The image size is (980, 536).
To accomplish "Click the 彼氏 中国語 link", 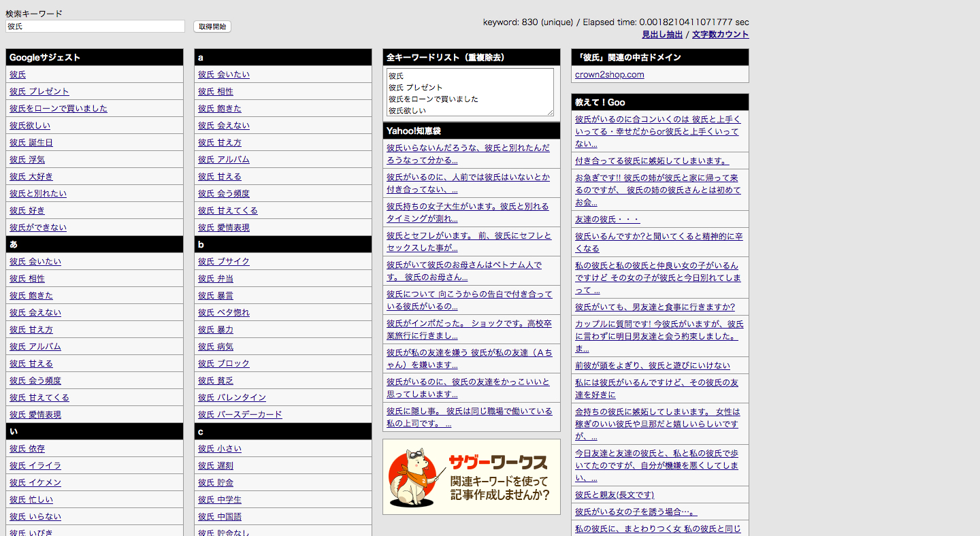I will 220,516.
